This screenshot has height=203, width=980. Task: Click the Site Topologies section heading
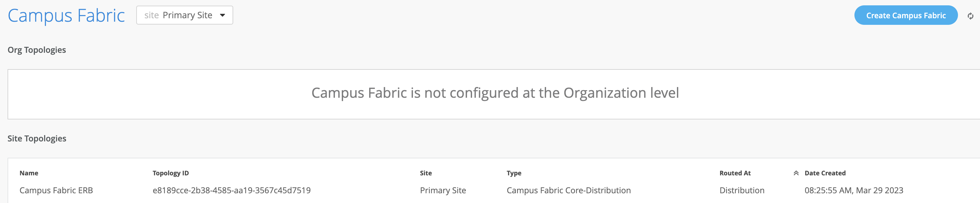[37, 139]
